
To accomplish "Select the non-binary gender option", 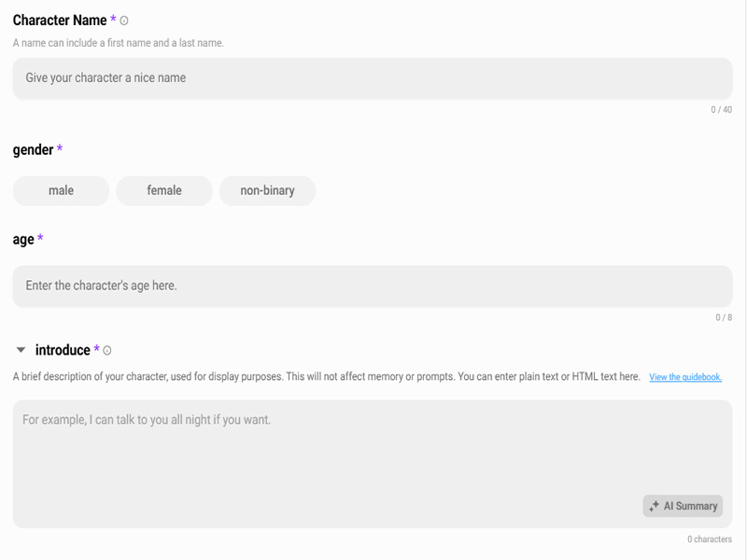I will pyautogui.click(x=267, y=191).
